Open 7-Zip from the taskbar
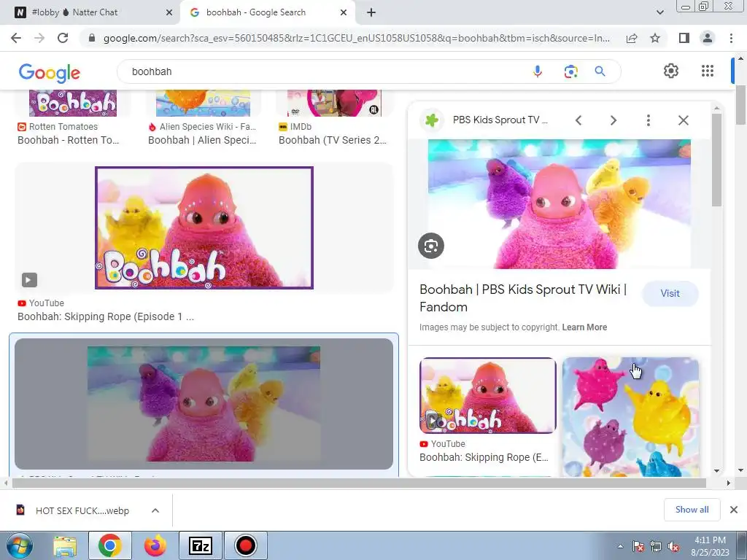The width and height of the screenshot is (747, 560). click(201, 545)
